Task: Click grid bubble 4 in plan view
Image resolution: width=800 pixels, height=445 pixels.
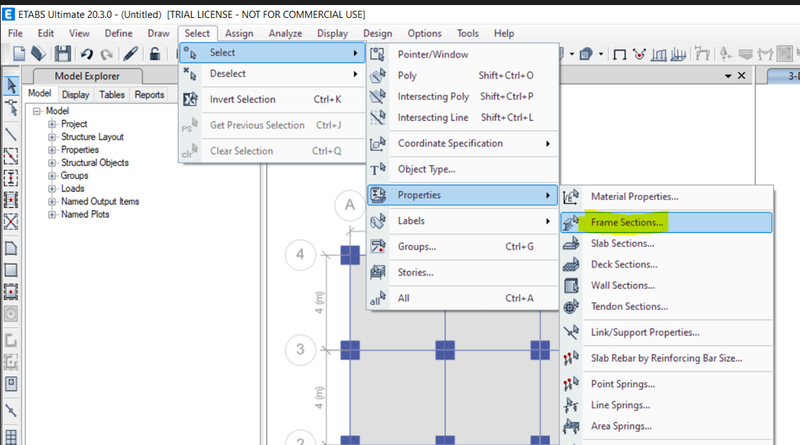Action: tap(300, 254)
